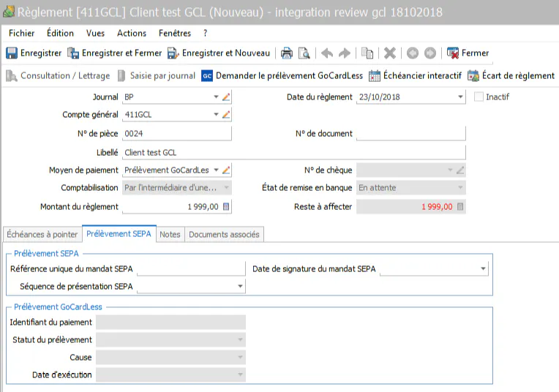
Task: Open Échéancier interactif
Action: (416, 75)
